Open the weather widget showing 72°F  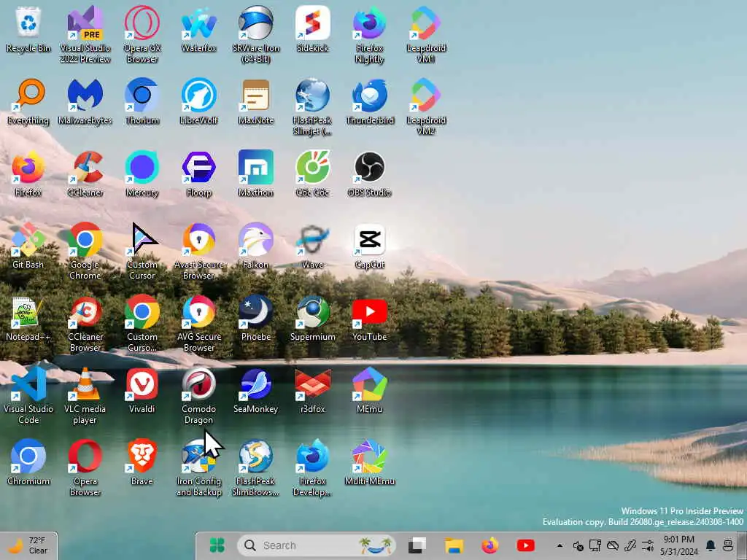[x=28, y=545]
